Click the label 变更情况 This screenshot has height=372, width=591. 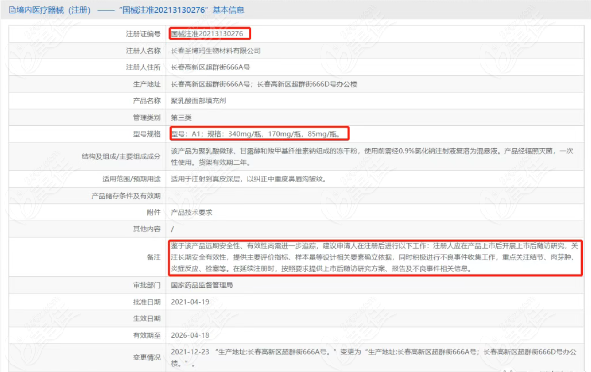click(147, 357)
